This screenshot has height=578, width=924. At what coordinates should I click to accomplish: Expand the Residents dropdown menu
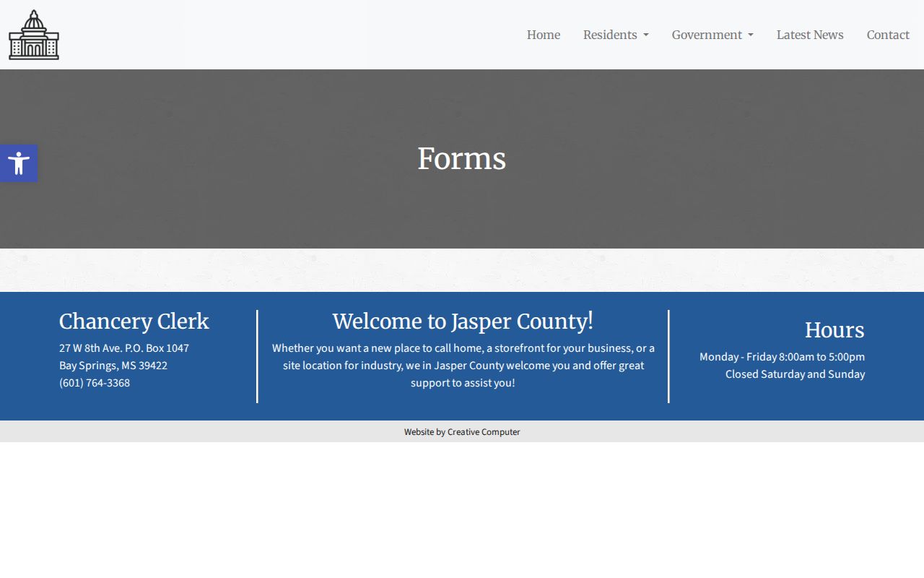click(x=616, y=35)
